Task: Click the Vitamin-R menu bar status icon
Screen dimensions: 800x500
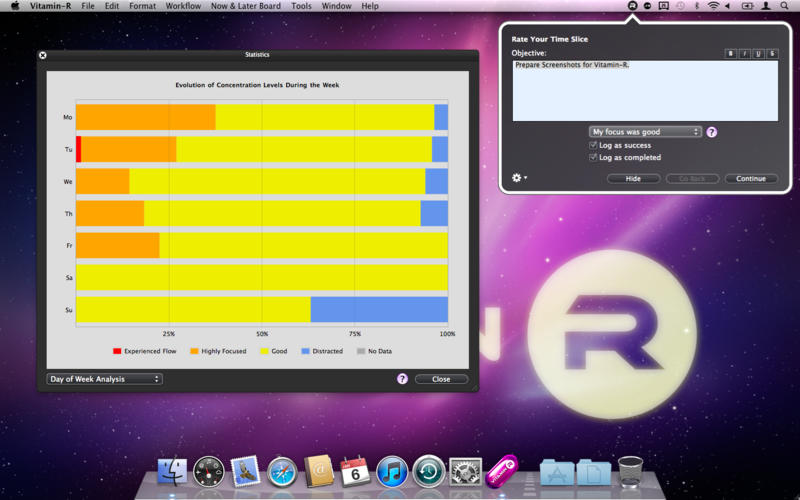Action: (632, 6)
